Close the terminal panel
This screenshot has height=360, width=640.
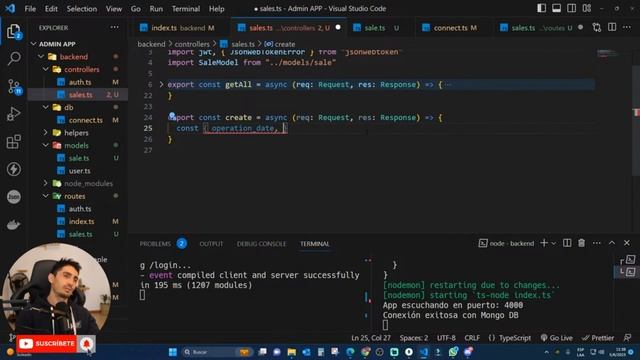pos(627,243)
